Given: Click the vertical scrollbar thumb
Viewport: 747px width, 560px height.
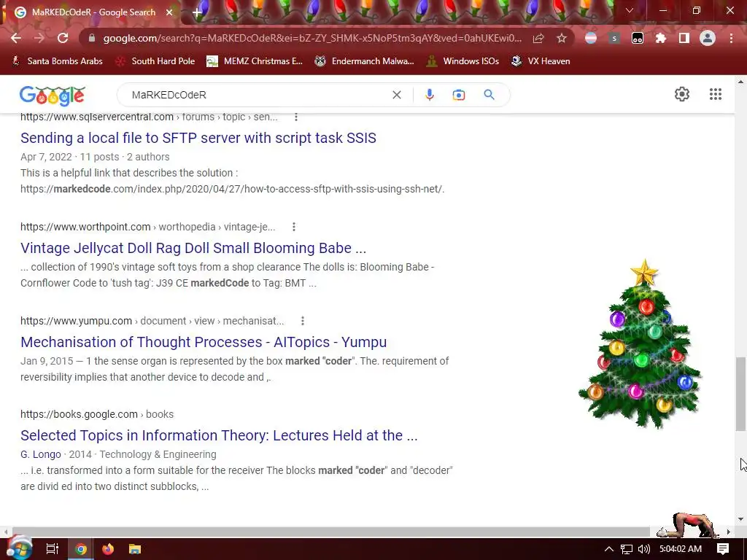Looking at the screenshot, I should (740, 394).
